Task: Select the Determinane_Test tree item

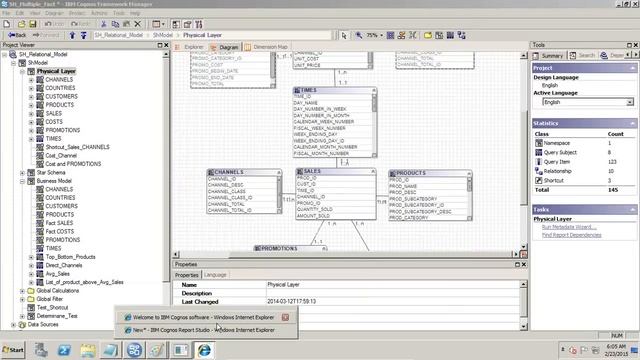Action: (57, 316)
